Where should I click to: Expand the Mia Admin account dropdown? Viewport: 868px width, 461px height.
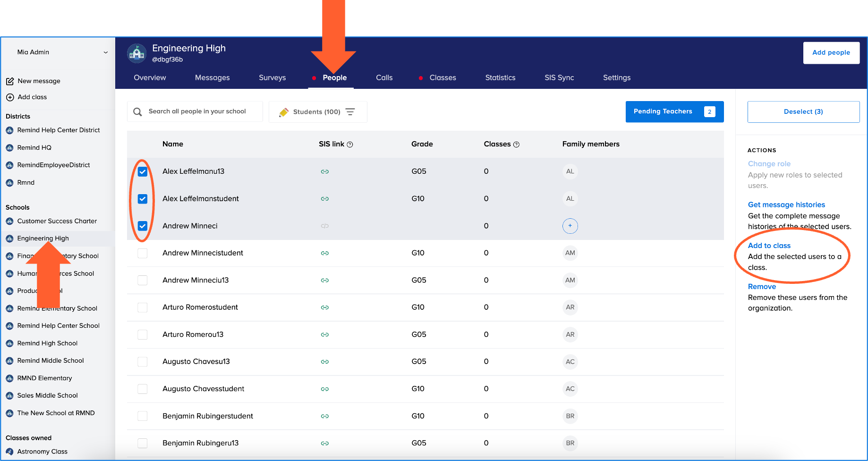click(x=105, y=52)
